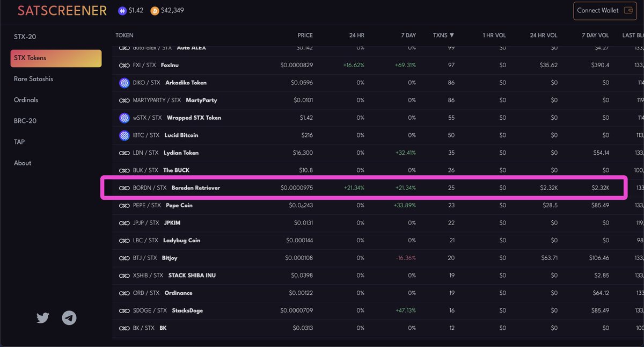Click the Bitcoin price icon in header
Image resolution: width=644 pixels, height=347 pixels.
(x=155, y=11)
